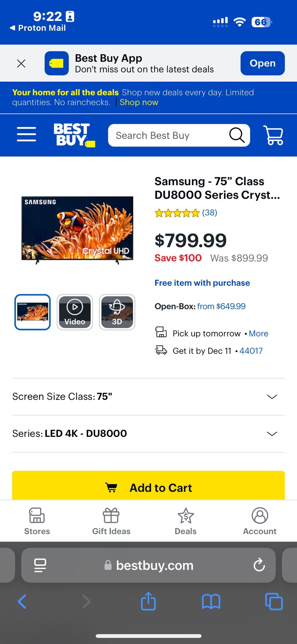The height and width of the screenshot is (644, 297).
Task: Open the Best Buy app
Action: pyautogui.click(x=262, y=63)
